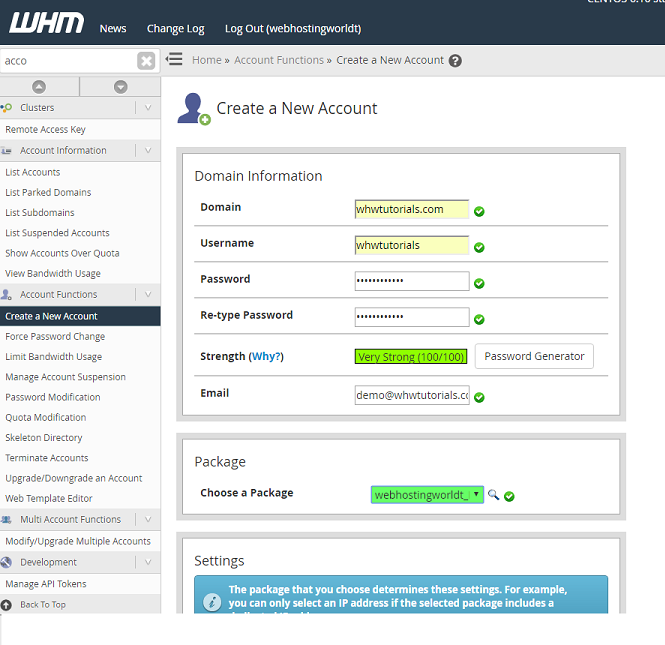Toggle sidebar with hamburger menu icon
This screenshot has height=645, width=665.
point(174,60)
